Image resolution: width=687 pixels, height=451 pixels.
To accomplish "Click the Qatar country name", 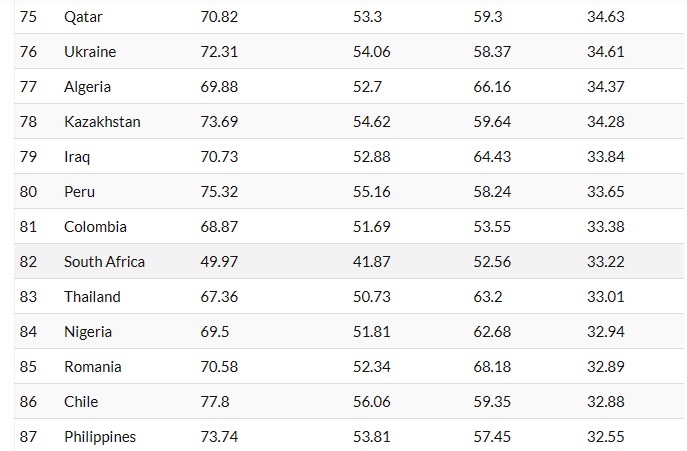I will [83, 17].
